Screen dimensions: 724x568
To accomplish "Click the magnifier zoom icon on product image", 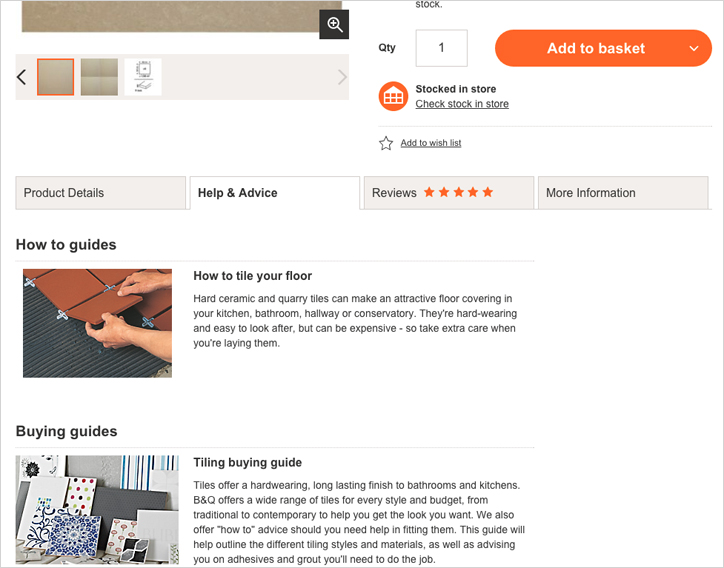I will (334, 24).
